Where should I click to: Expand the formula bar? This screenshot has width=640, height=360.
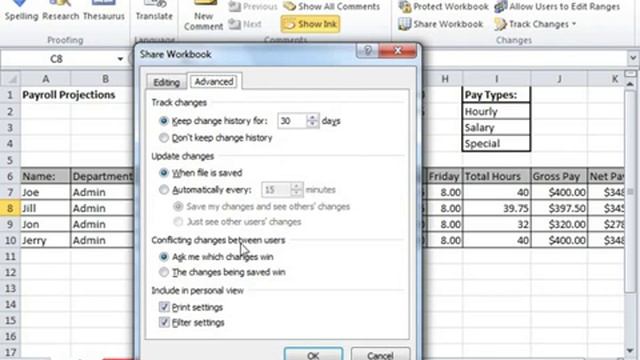click(633, 59)
